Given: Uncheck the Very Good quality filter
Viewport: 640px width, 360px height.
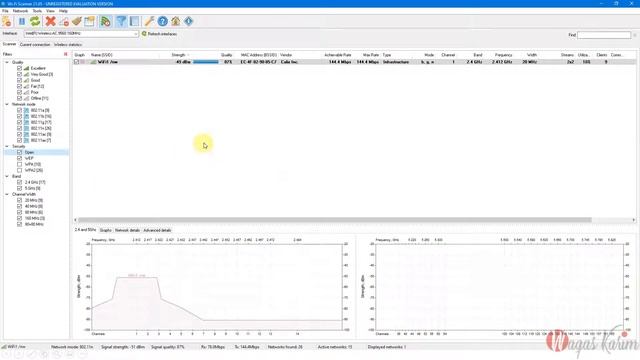Looking at the screenshot, I should (x=19, y=74).
